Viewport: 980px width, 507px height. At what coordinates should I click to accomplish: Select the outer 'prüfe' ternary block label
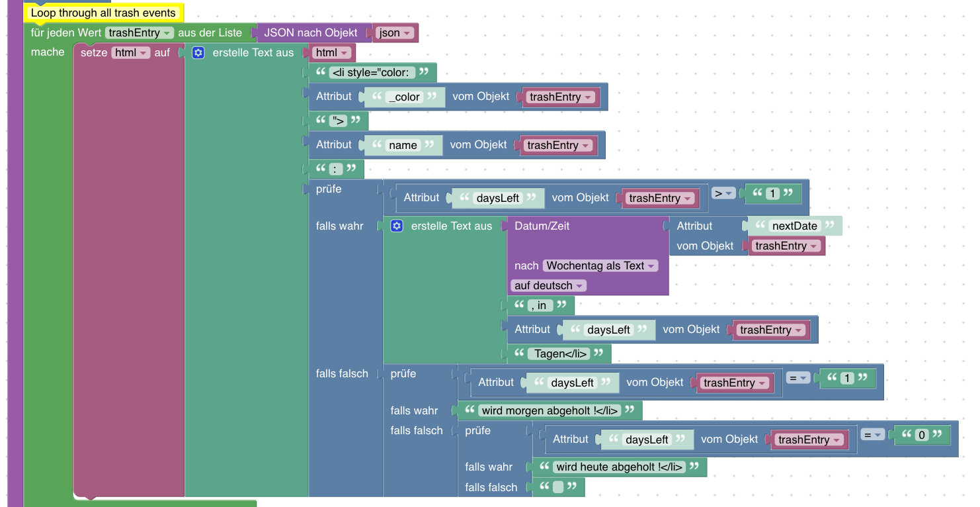329,189
